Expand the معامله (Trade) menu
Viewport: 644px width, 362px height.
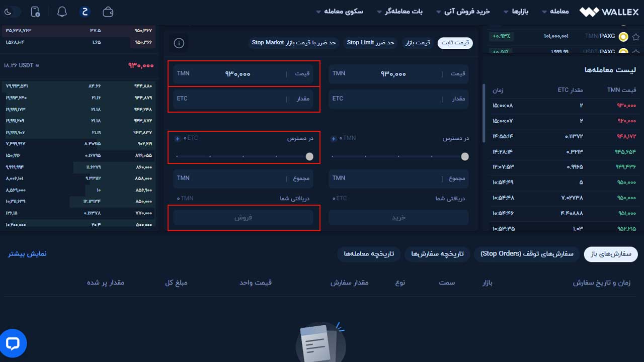555,11
